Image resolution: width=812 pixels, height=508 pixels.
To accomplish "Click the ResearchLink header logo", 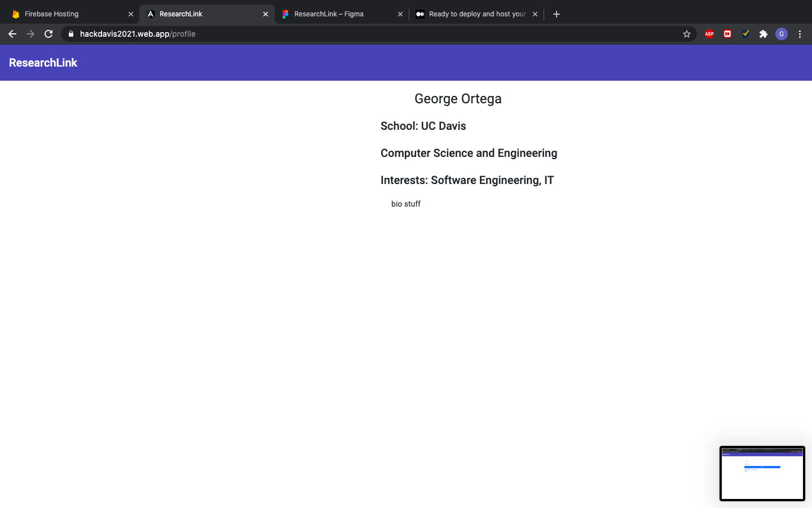I will click(x=43, y=63).
